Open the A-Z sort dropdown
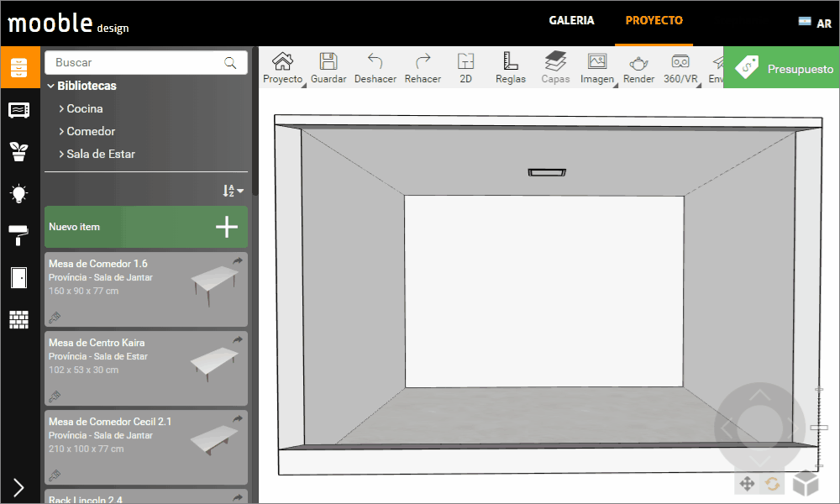This screenshot has height=504, width=840. pyautogui.click(x=233, y=191)
